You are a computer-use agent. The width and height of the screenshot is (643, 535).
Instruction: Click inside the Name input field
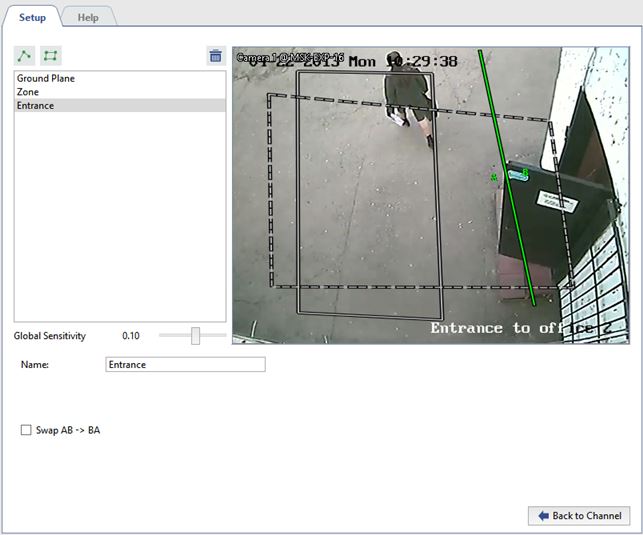click(x=185, y=365)
